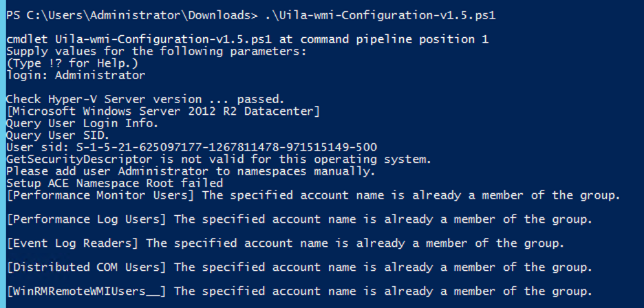Select the 'Check Hyper-V Server version' line

pos(145,100)
